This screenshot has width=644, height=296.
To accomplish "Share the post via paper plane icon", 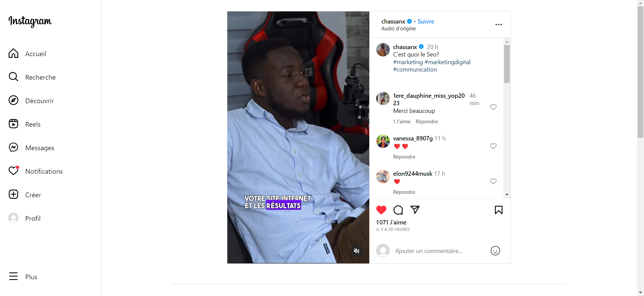I will (x=415, y=210).
